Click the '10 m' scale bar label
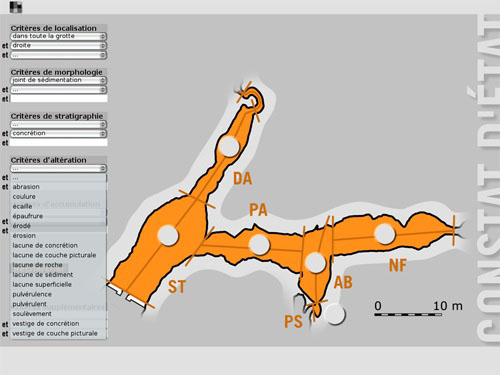500x375 pixels. point(448,306)
